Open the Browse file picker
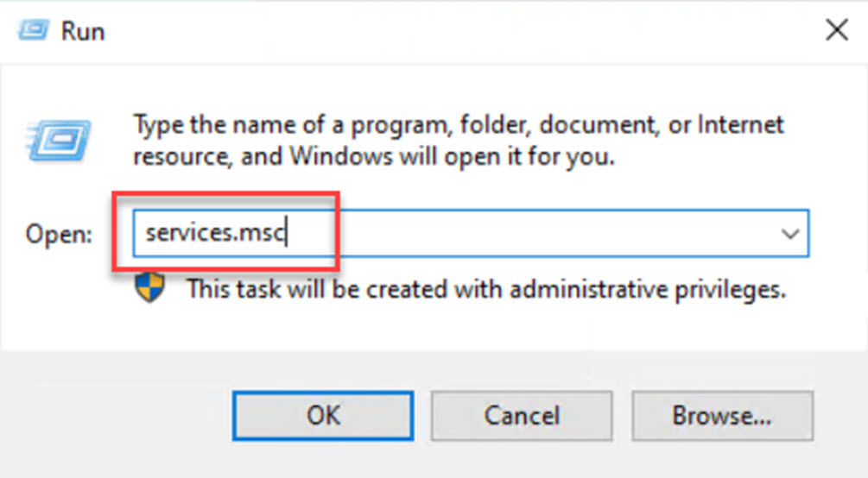Screen dimensions: 868x478 (722, 415)
